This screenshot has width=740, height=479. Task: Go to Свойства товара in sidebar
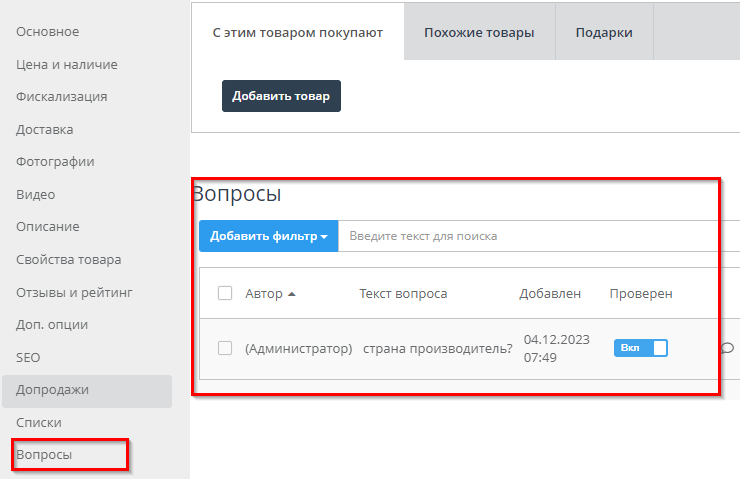pyautogui.click(x=69, y=260)
